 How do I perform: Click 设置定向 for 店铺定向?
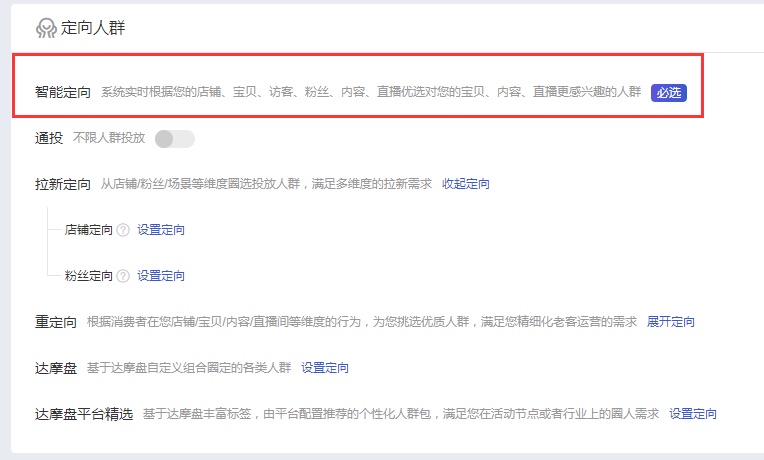tap(161, 230)
